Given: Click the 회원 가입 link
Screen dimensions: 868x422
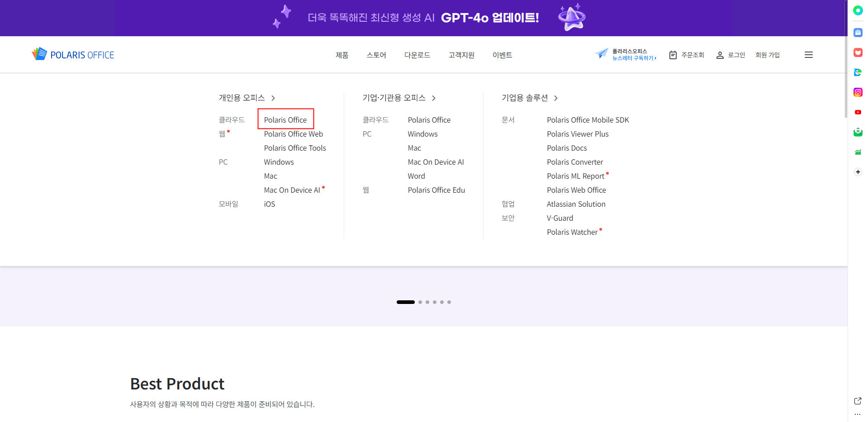Looking at the screenshot, I should tap(768, 55).
